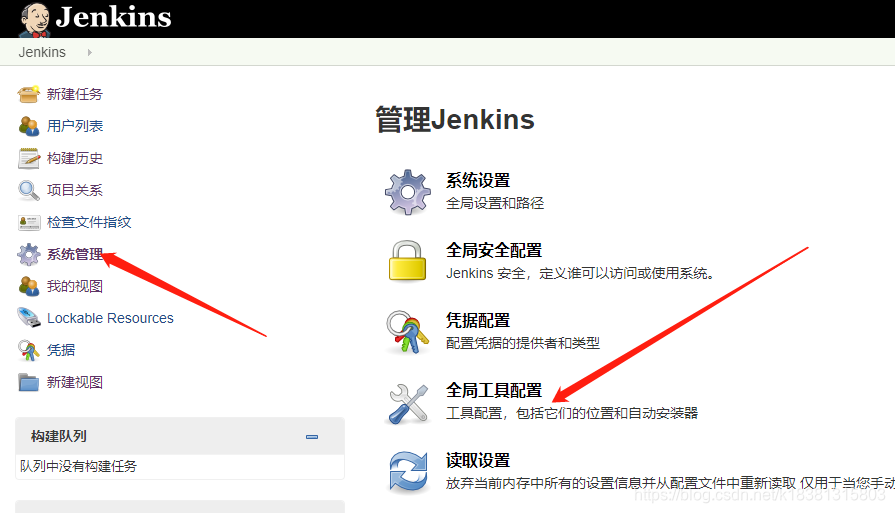895x513 pixels.
Task: Open the 构建历史 link
Action: click(75, 158)
